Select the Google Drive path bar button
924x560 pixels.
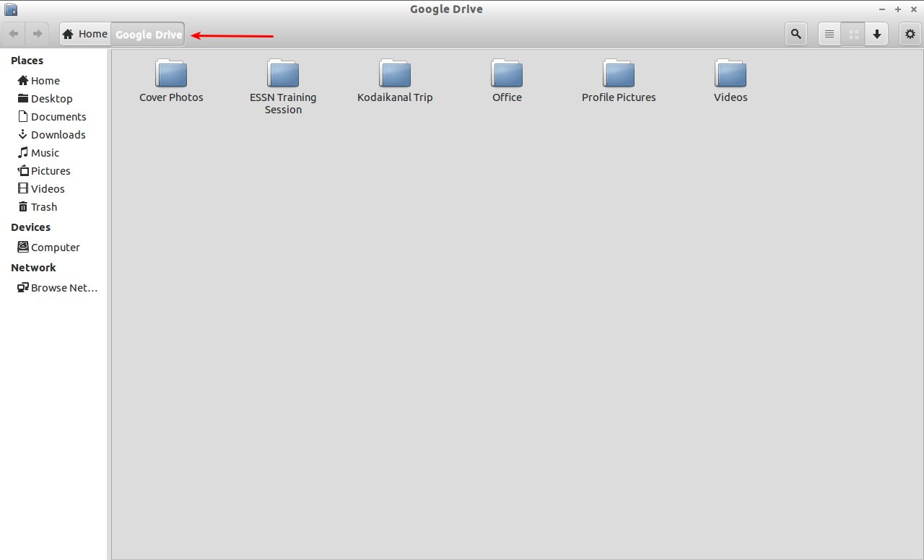point(148,34)
